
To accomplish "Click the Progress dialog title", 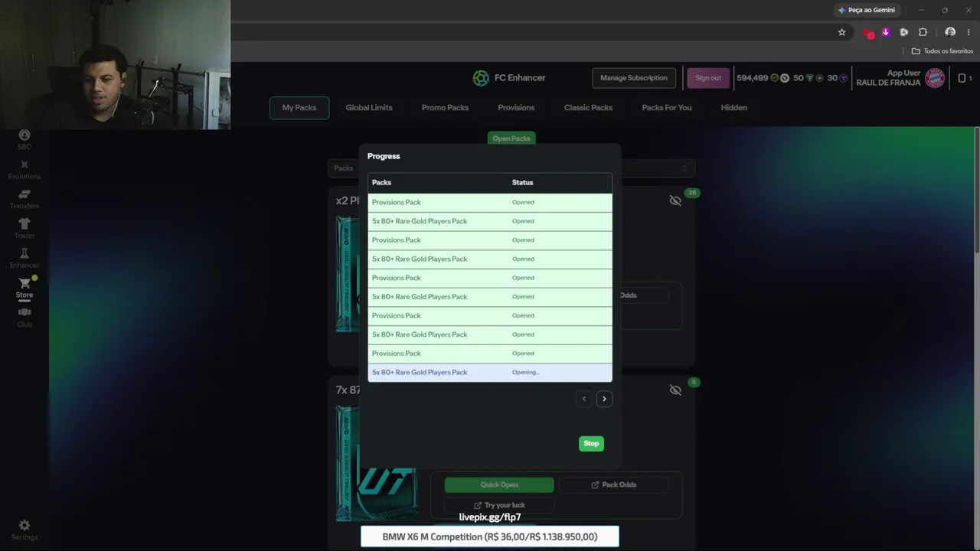I will [x=384, y=156].
